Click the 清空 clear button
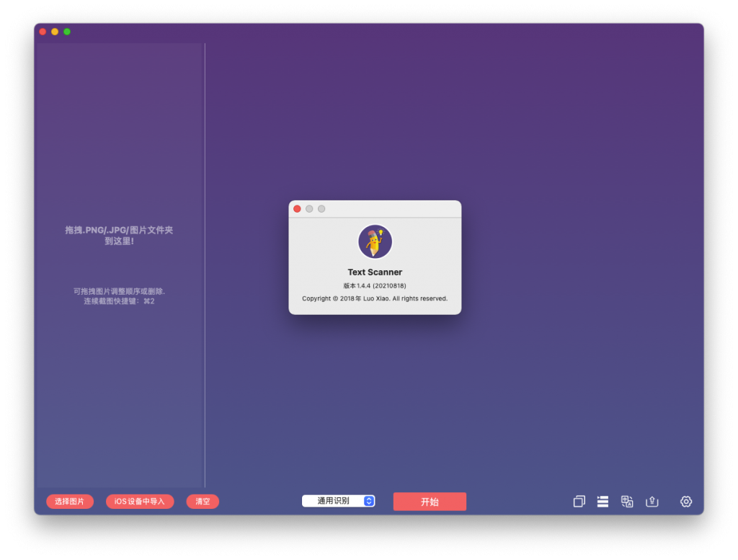 tap(203, 501)
